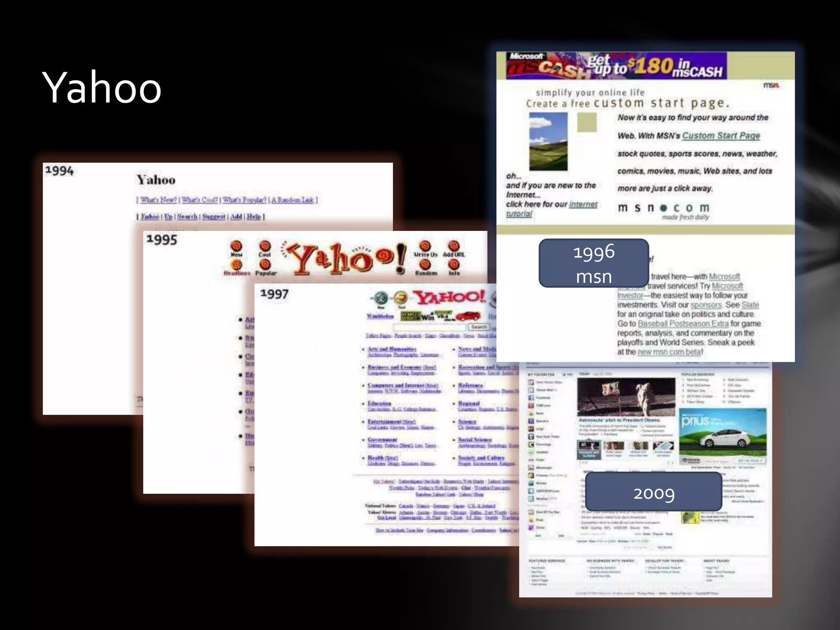Viewport: 840px width, 630px height.
Task: Click green globe icon left of 1997 Yahoo logo
Action: point(381,299)
